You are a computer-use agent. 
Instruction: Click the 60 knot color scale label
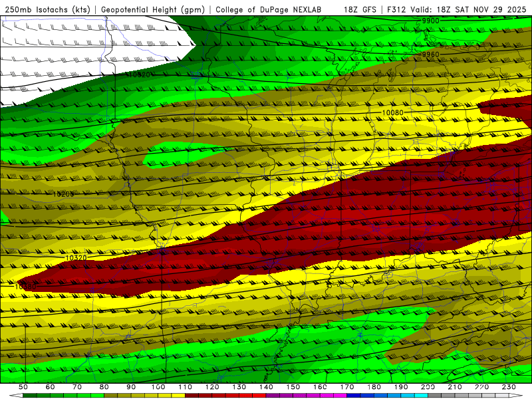51,387
